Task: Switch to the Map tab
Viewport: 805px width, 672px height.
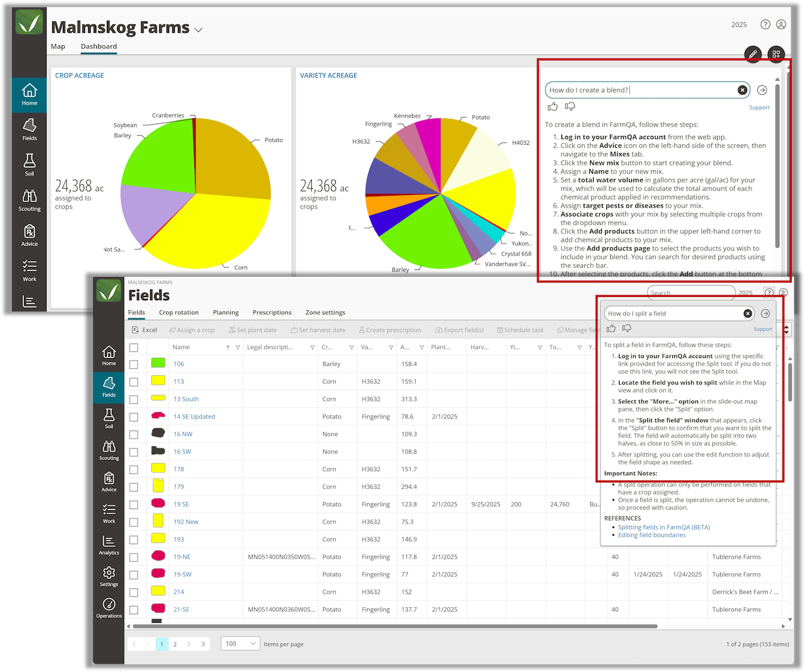Action: (58, 47)
